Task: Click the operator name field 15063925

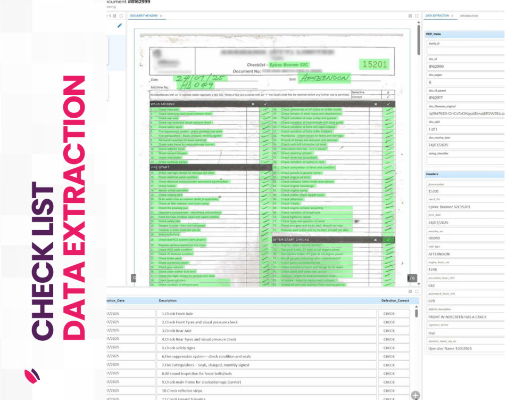Action: pos(465,349)
